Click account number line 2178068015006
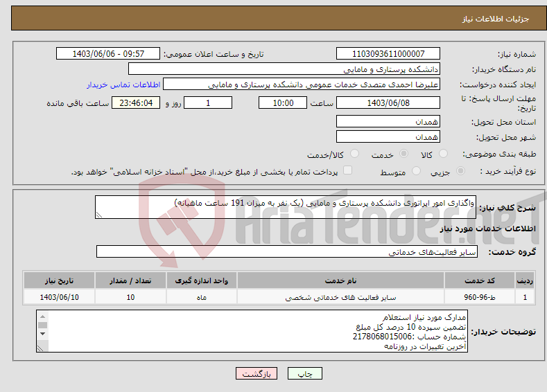Screen dimensions: 547x392 click(409, 337)
